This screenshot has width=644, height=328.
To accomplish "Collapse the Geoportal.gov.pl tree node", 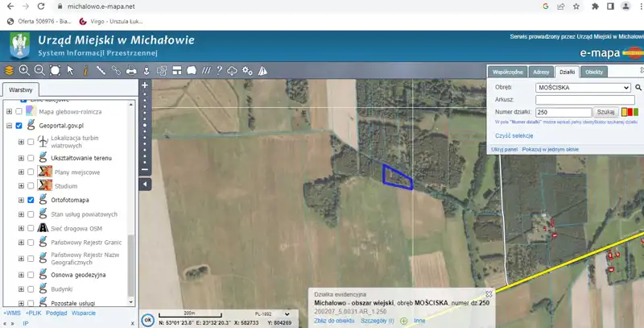I will (x=9, y=127).
